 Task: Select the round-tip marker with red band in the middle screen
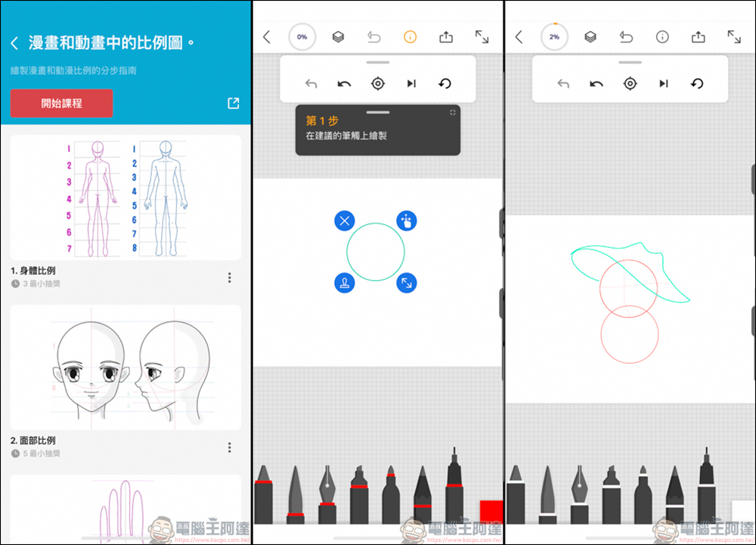tap(391, 494)
